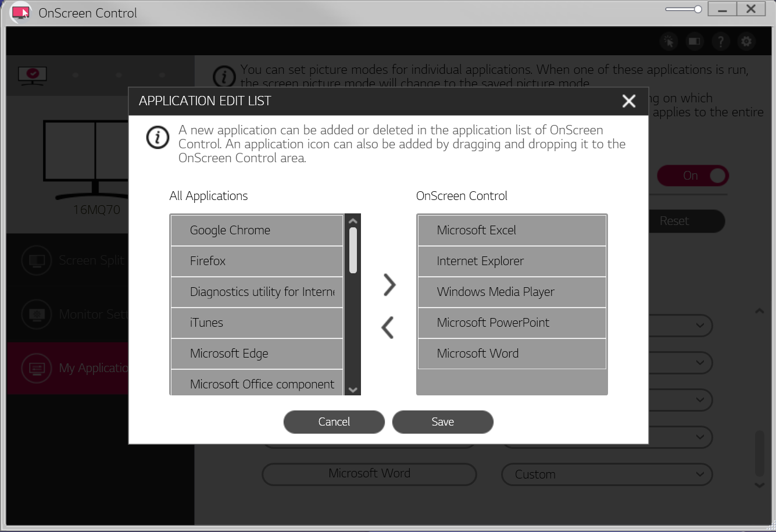Click the Screen Split sidebar icon
Screen dimensions: 776x532
pyautogui.click(x=37, y=260)
